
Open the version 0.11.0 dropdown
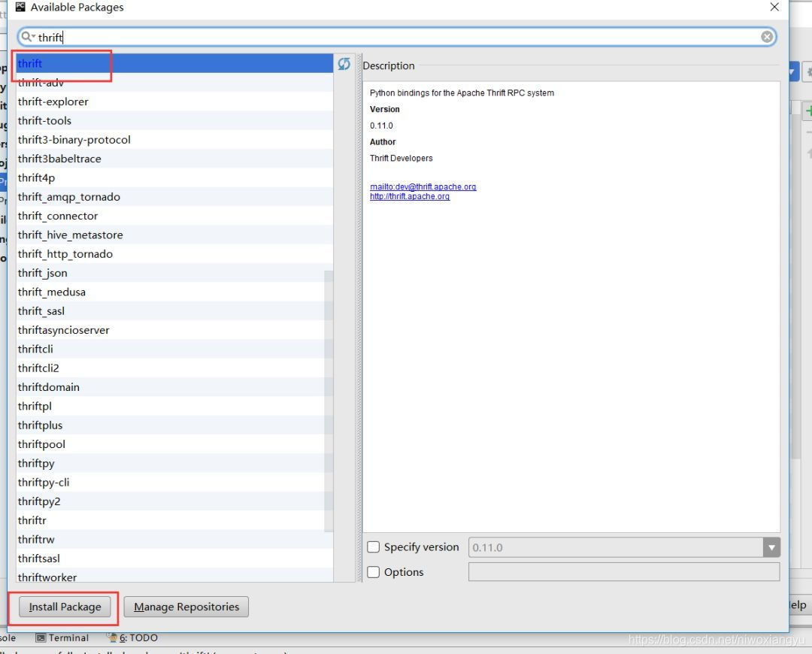tap(771, 547)
